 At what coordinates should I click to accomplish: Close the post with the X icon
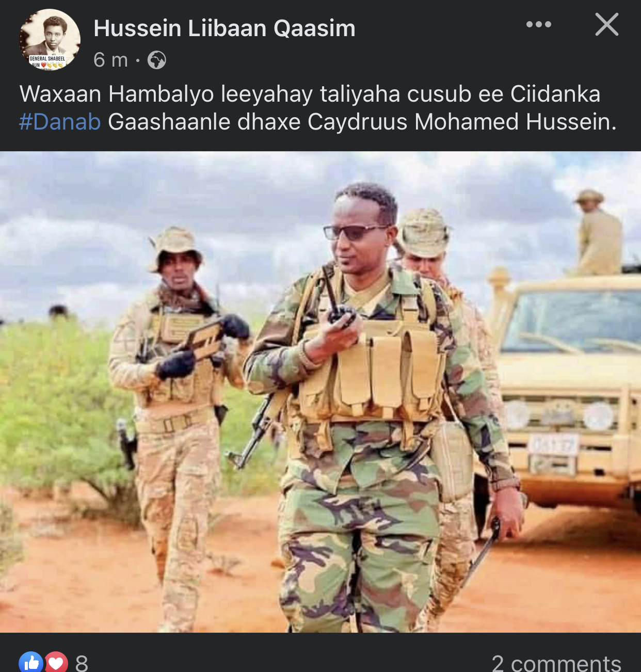[606, 24]
